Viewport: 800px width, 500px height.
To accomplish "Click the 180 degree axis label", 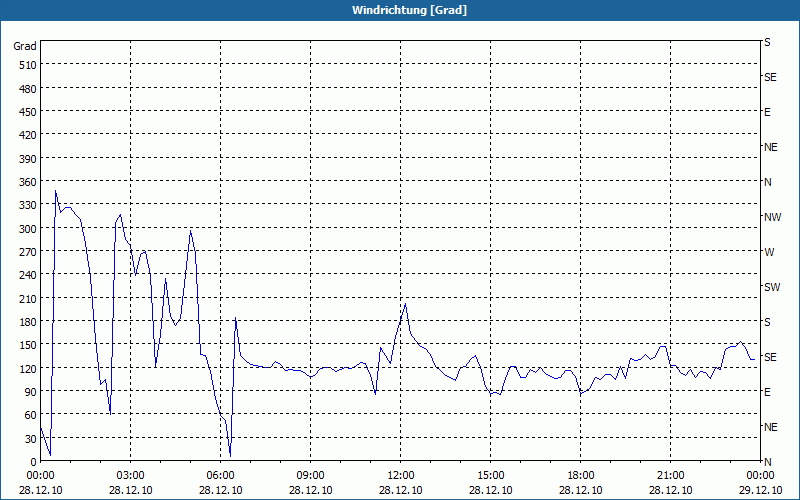I will point(28,322).
